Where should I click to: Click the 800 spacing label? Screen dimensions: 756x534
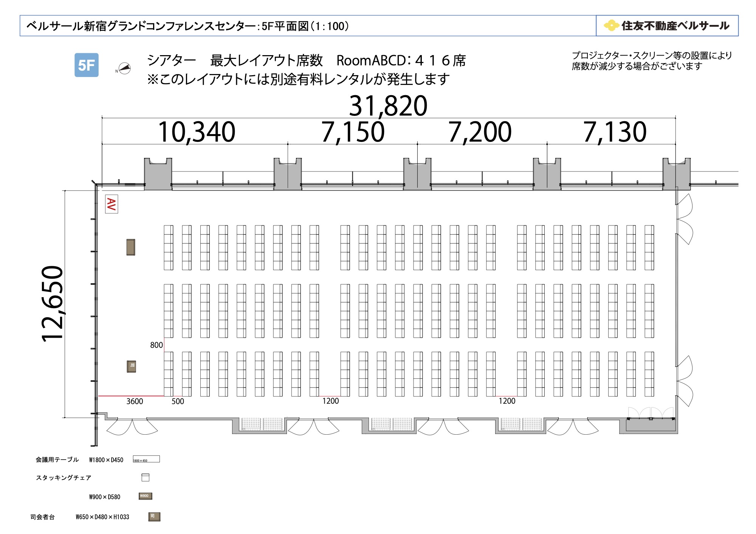click(156, 345)
